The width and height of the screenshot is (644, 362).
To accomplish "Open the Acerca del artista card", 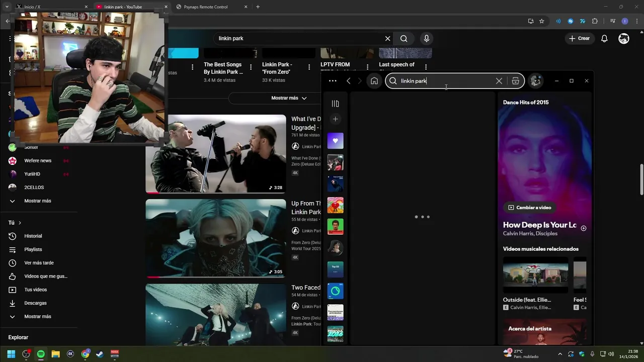I will click(x=544, y=332).
